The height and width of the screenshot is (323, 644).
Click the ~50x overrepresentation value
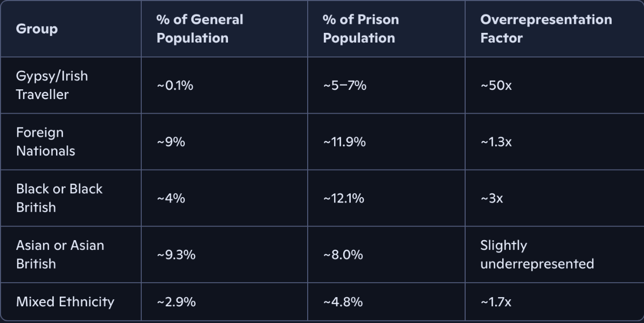(x=496, y=86)
